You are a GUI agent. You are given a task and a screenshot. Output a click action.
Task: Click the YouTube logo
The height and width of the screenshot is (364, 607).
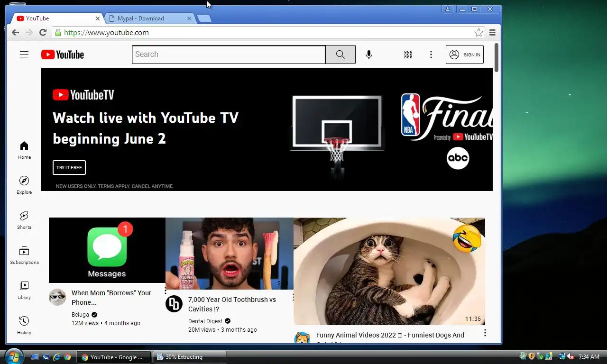point(63,55)
